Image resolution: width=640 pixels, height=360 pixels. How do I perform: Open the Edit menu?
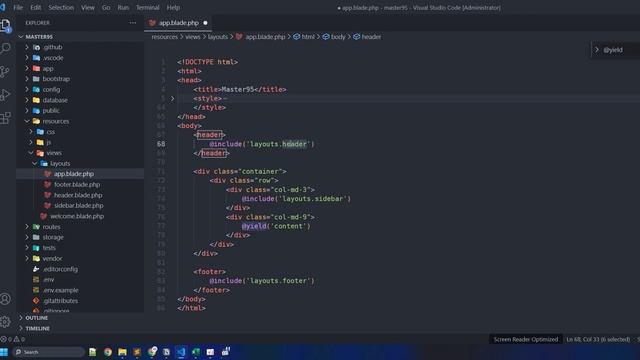point(36,7)
